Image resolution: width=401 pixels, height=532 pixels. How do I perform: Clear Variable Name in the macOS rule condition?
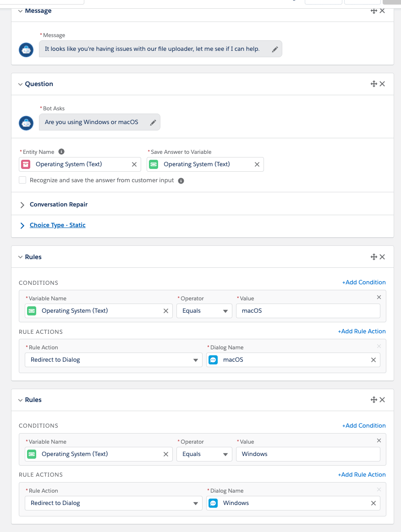pyautogui.click(x=166, y=311)
